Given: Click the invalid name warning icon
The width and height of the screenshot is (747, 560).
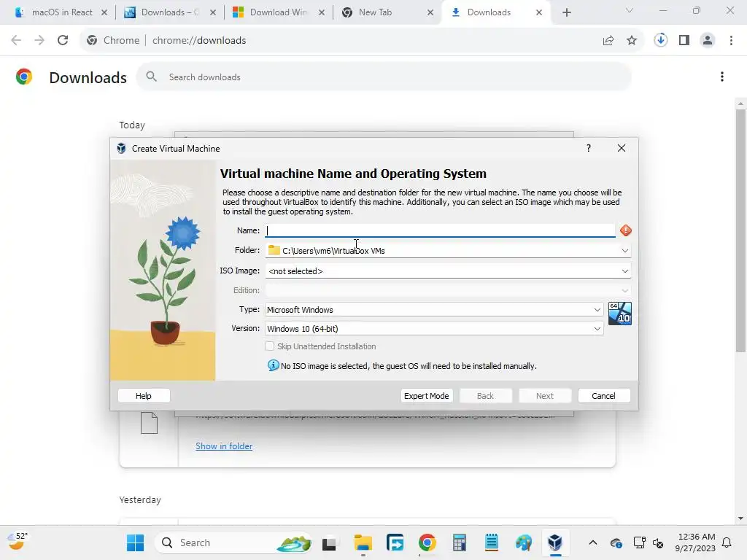Looking at the screenshot, I should point(625,230).
